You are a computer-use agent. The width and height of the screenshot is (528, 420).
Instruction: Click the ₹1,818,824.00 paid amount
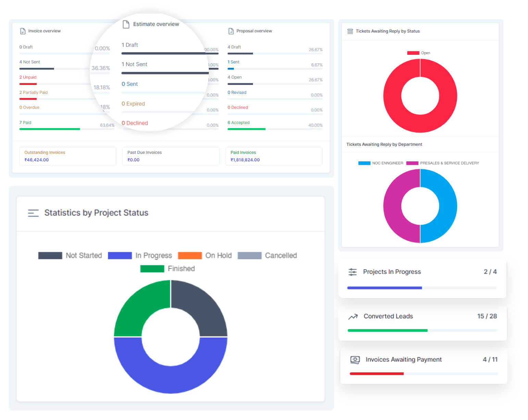pyautogui.click(x=245, y=160)
